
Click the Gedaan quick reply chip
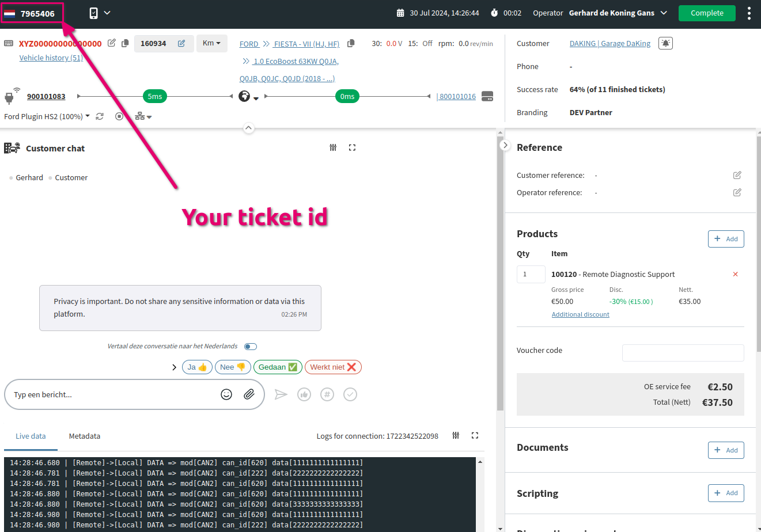278,367
